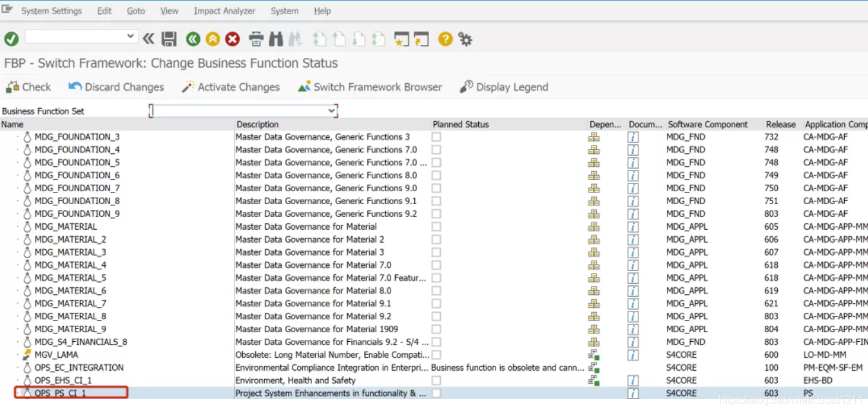Tick Planned Status checkbox for MDG_MATERIAL_4

pos(436,265)
